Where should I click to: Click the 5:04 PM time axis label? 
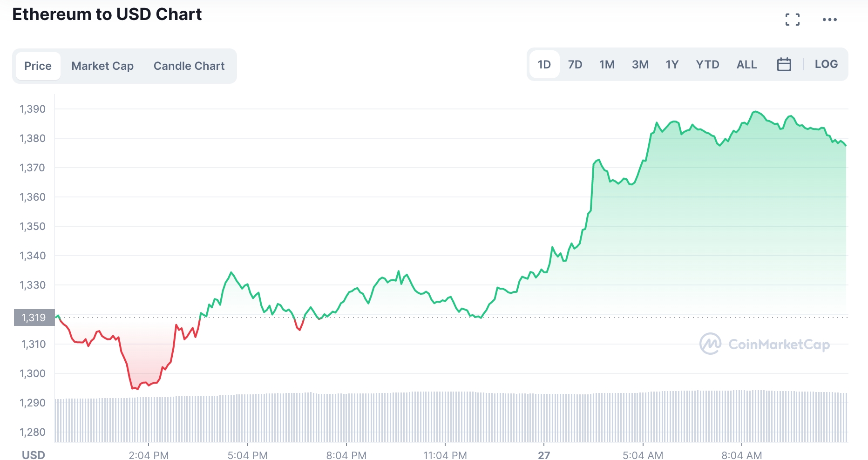click(247, 455)
